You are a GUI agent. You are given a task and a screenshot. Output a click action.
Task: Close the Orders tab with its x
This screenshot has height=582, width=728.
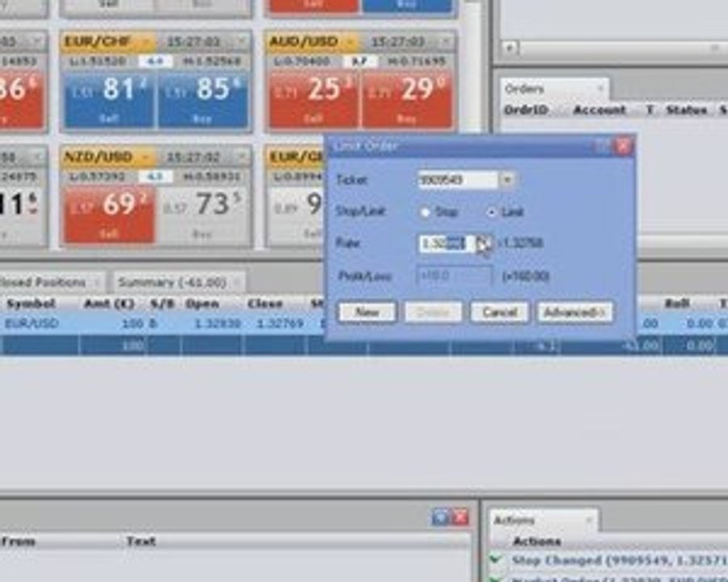coord(601,88)
